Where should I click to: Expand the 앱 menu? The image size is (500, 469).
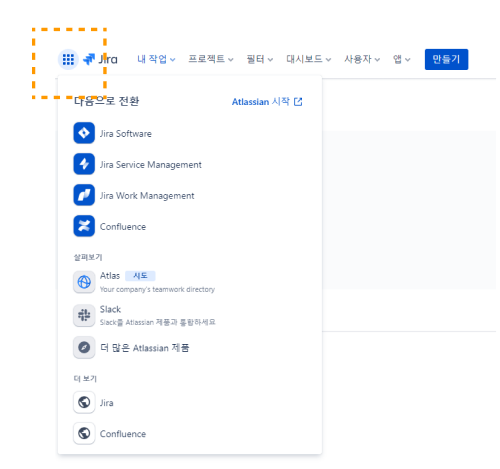(402, 59)
